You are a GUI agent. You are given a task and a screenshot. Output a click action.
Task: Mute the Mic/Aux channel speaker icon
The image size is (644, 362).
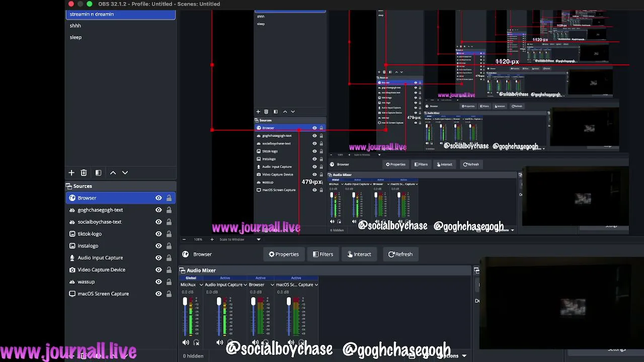click(x=186, y=342)
